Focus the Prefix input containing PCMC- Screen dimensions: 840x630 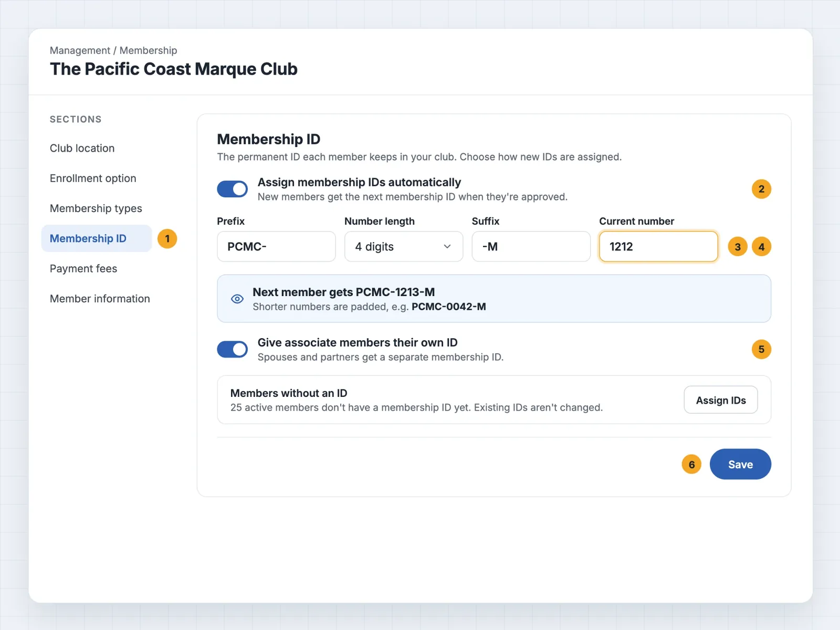[276, 246]
